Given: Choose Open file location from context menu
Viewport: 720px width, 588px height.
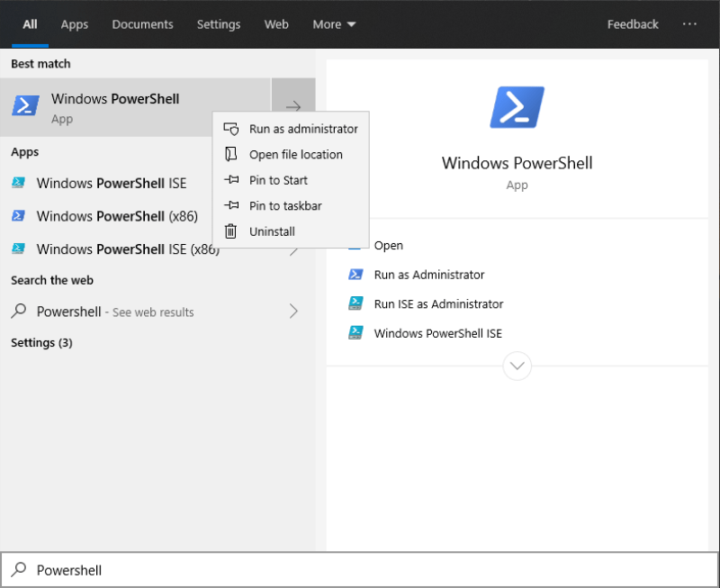Looking at the screenshot, I should [291, 154].
